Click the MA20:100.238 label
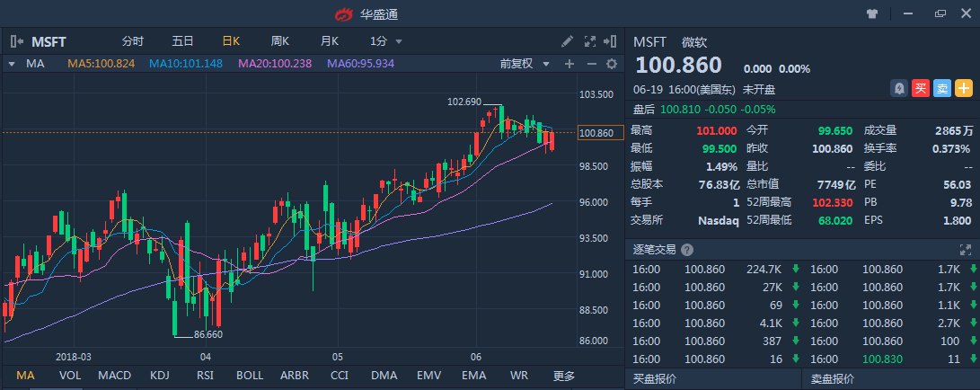Screen dimensions: 980x390 276,64
